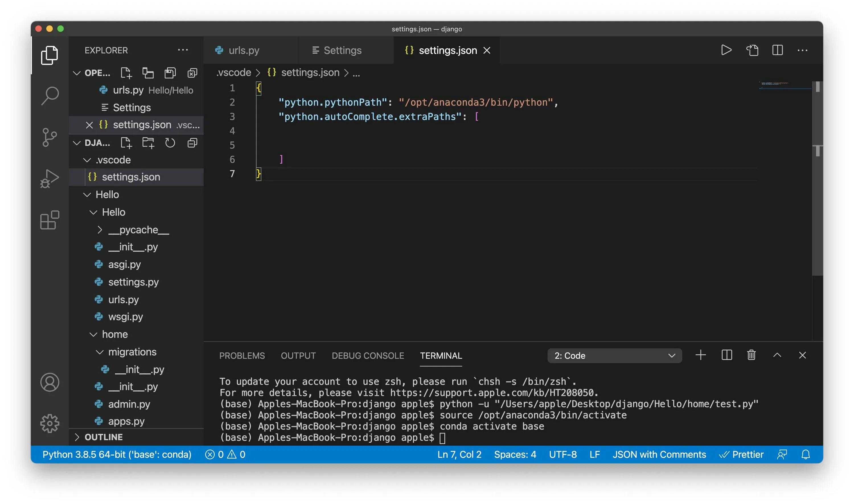Click New Untitled File in Open Editors

(x=126, y=73)
